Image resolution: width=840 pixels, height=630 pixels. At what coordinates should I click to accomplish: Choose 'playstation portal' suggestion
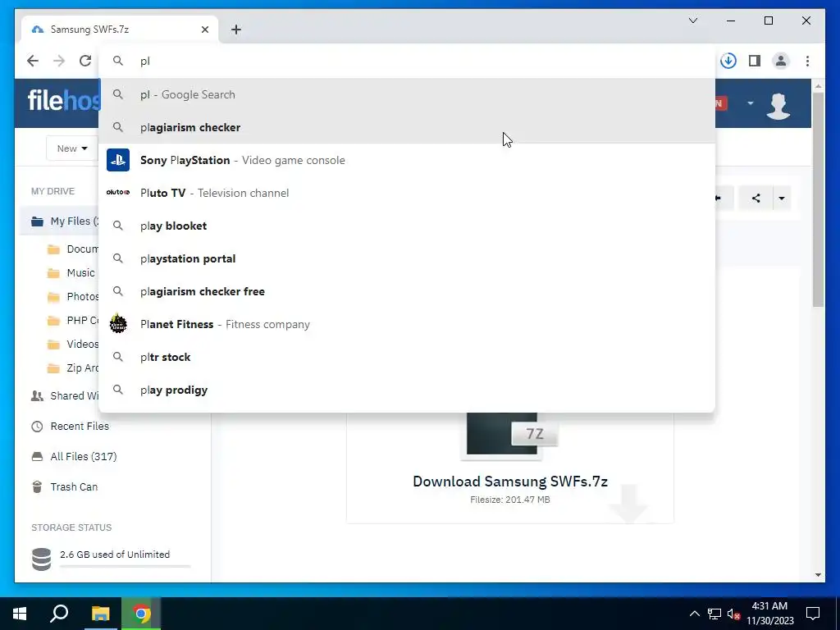(407, 258)
